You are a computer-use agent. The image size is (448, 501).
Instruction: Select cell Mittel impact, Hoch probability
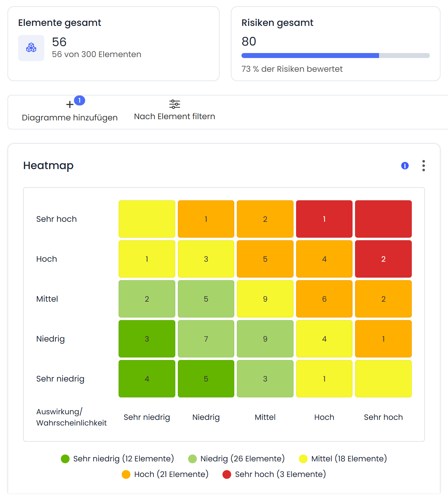tap(324, 299)
